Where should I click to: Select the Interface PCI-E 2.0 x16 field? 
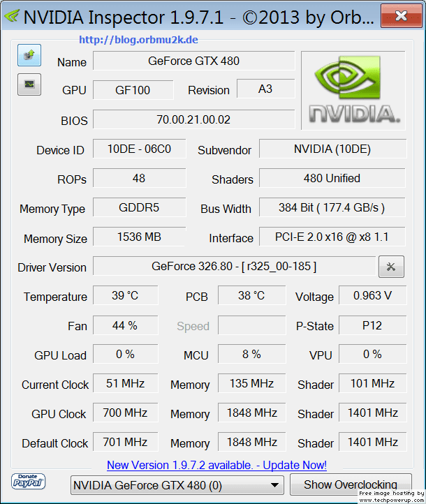pyautogui.click(x=332, y=237)
